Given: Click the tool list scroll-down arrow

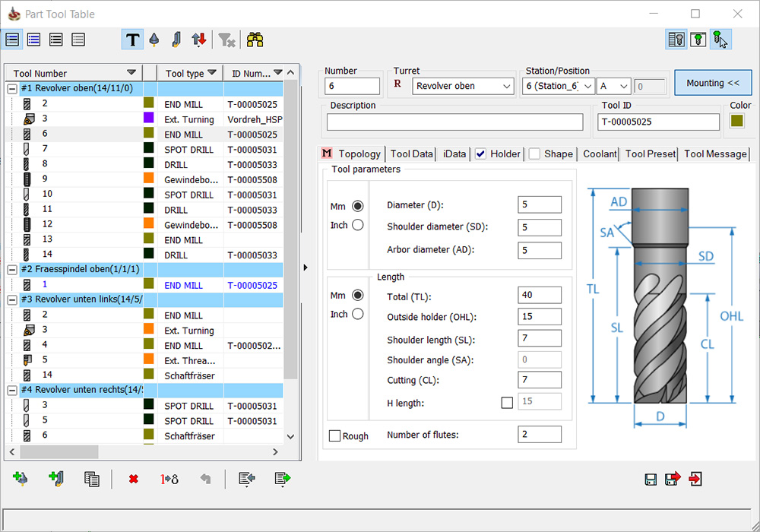Looking at the screenshot, I should (290, 436).
